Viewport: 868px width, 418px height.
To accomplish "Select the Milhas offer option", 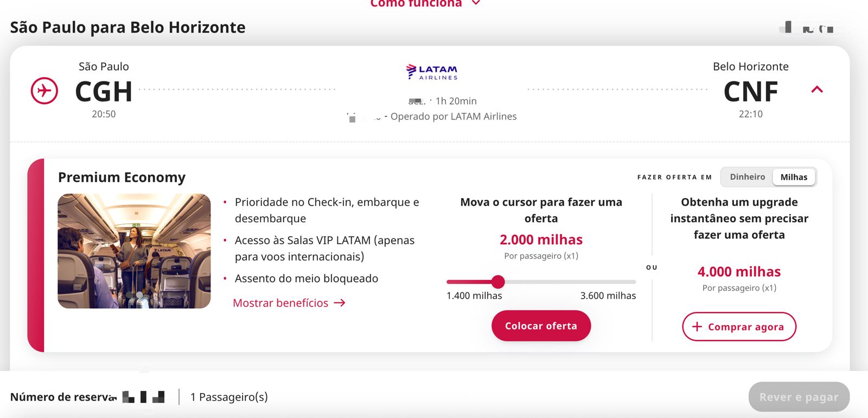I will (794, 177).
